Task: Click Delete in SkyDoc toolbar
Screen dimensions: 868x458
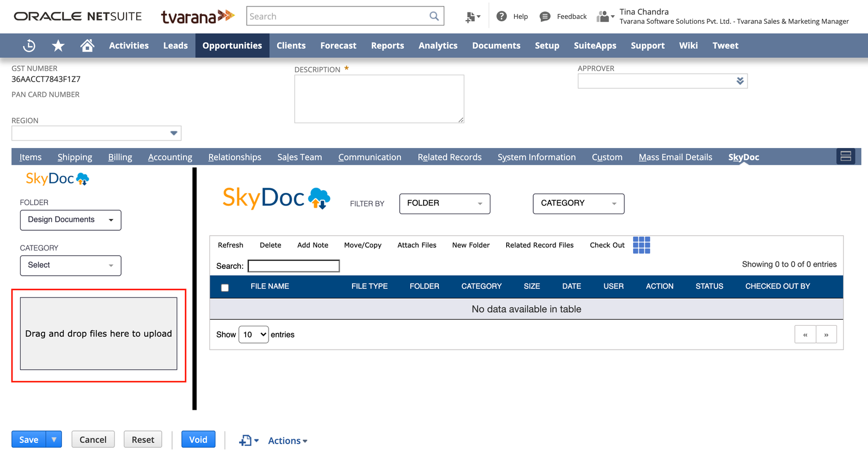Action: pyautogui.click(x=270, y=245)
